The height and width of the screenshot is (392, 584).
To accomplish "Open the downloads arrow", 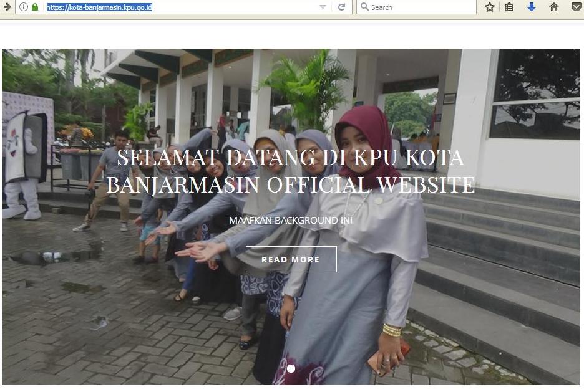I will coord(532,7).
